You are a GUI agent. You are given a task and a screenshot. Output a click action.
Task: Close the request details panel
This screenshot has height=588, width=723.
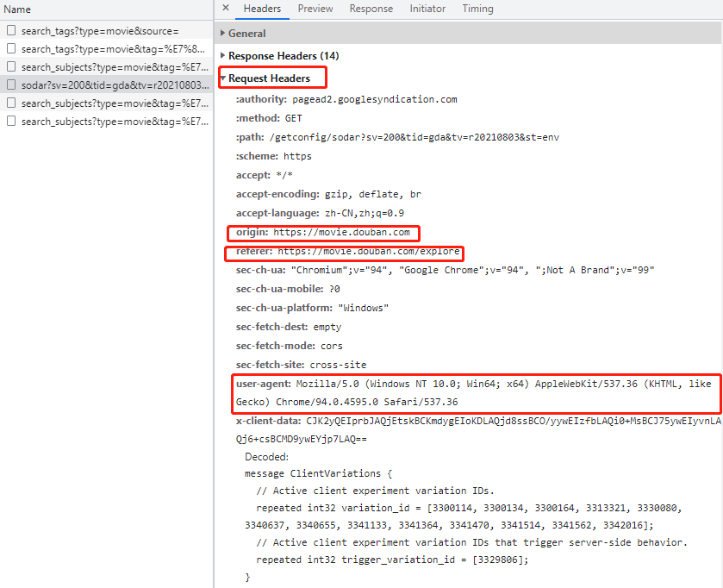point(226,8)
